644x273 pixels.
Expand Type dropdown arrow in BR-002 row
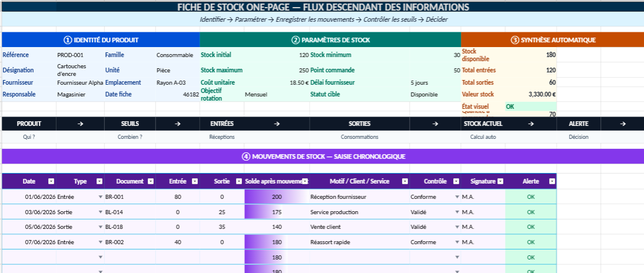[x=100, y=242]
